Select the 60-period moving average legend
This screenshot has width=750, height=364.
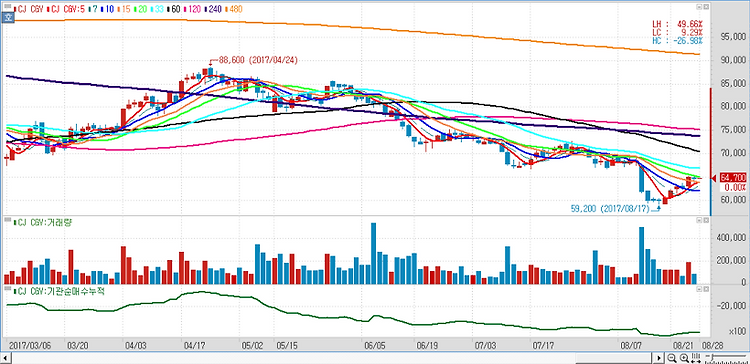pos(174,9)
